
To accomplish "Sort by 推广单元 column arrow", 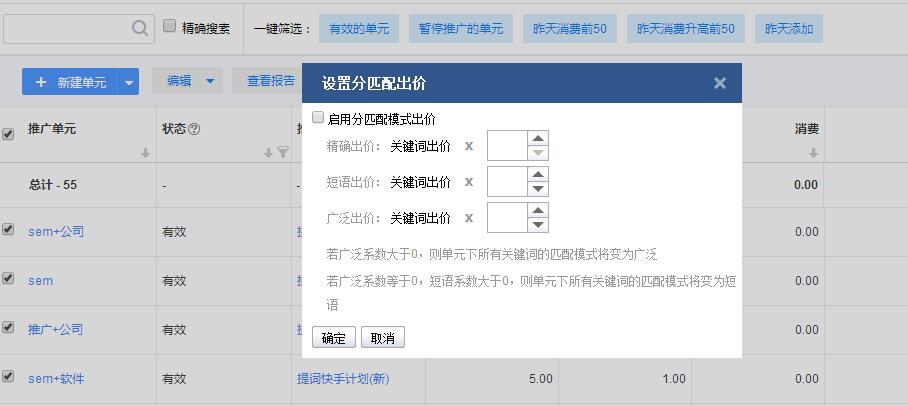I will (145, 153).
